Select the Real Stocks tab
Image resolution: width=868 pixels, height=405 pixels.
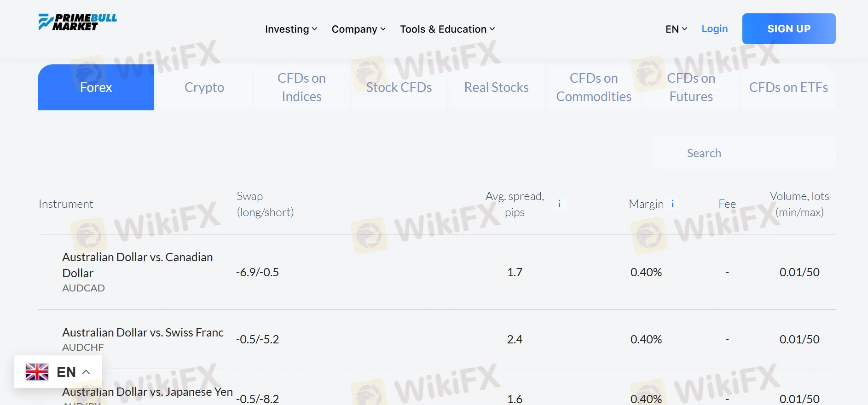(496, 87)
